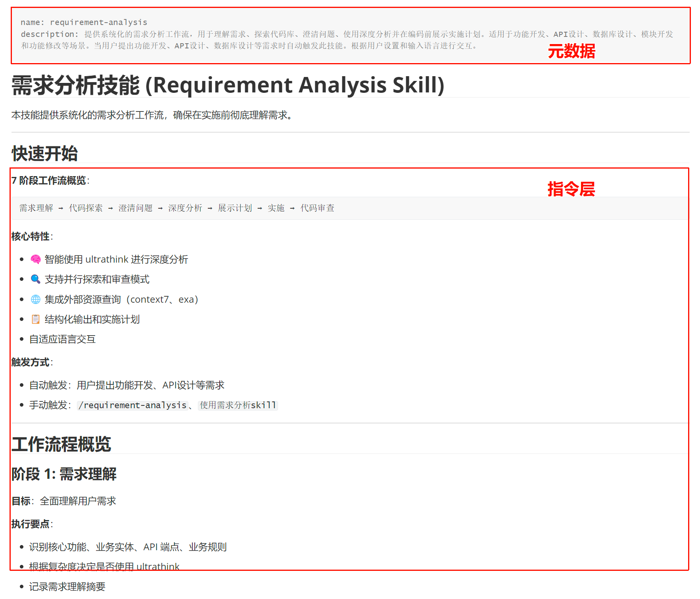Viewport: 700px width, 599px height.
Task: Click the magnifying glass emoji icon
Action: point(36,279)
